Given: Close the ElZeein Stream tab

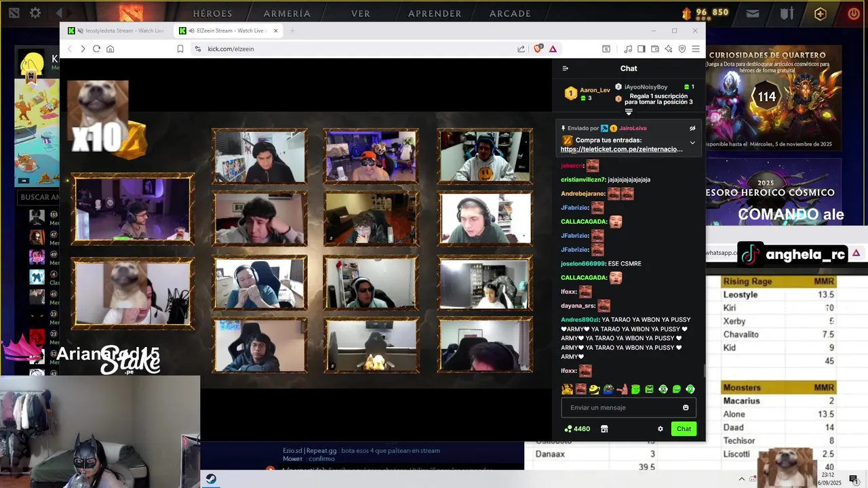Looking at the screenshot, I should point(275,30).
